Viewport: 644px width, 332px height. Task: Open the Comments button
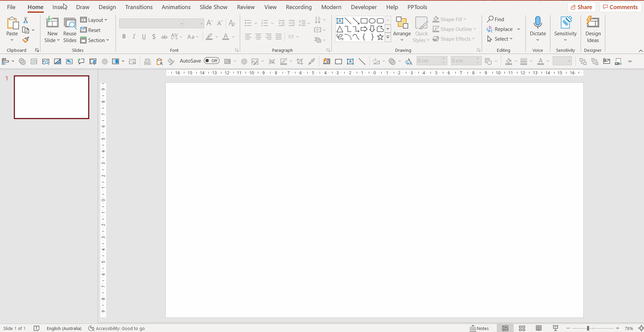620,7
